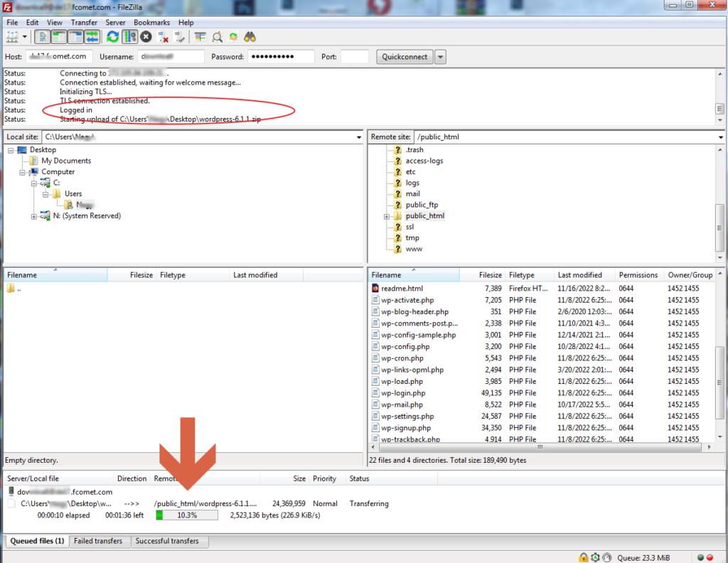728x563 pixels.
Task: Focus the Port input field
Action: click(354, 57)
